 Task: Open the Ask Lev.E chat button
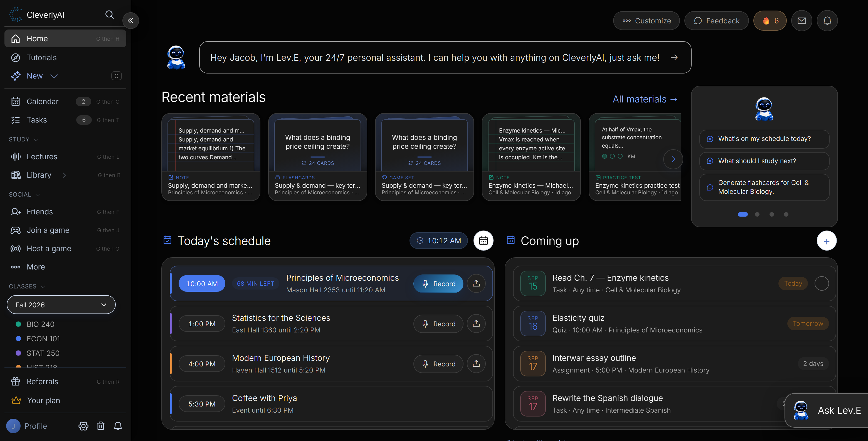pyautogui.click(x=826, y=410)
